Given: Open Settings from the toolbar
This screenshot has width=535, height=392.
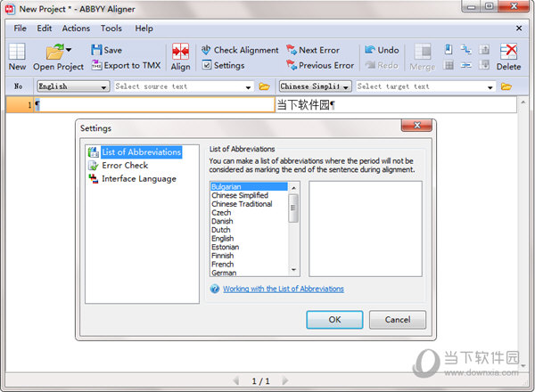Looking at the screenshot, I should pyautogui.click(x=223, y=65).
